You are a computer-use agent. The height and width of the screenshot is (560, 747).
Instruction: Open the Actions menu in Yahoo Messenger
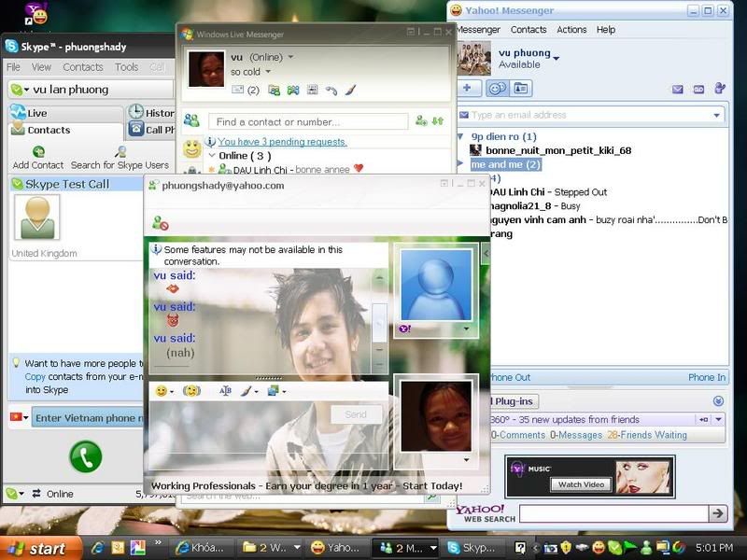[571, 30]
